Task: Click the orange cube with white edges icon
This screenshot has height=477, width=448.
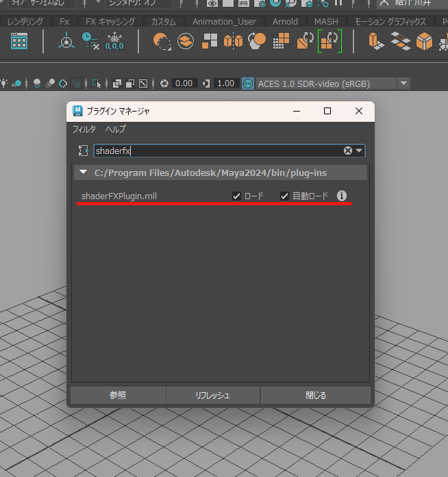Action: 424,41
